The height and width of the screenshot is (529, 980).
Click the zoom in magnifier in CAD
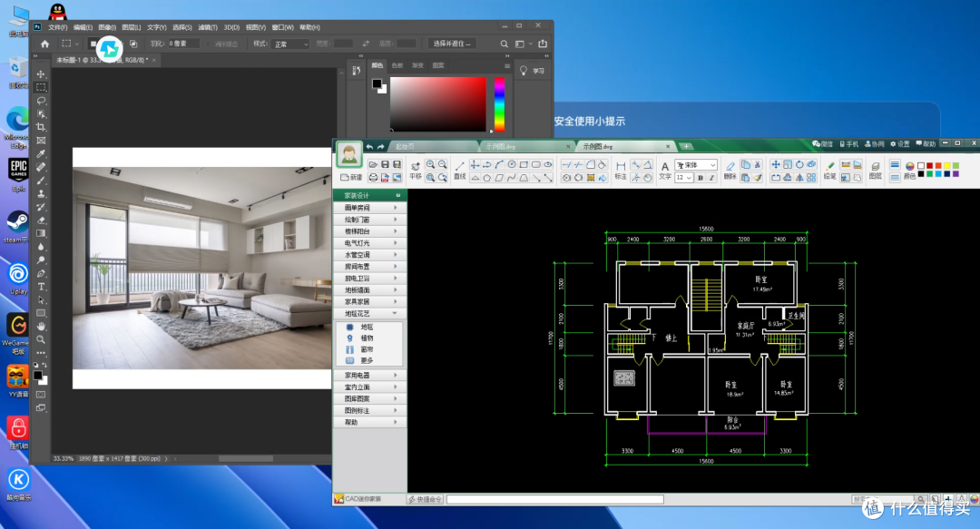point(431,164)
